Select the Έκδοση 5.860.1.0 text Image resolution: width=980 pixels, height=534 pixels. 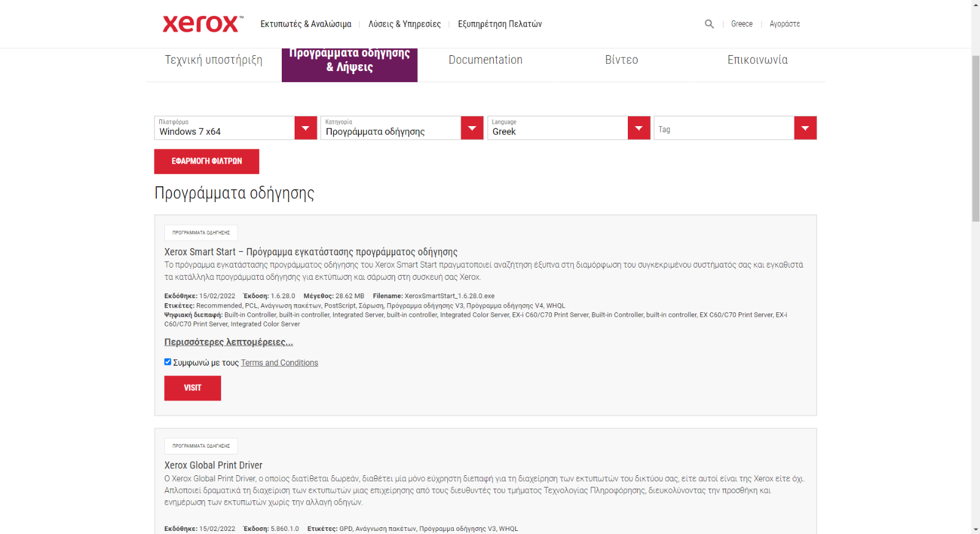click(x=271, y=528)
